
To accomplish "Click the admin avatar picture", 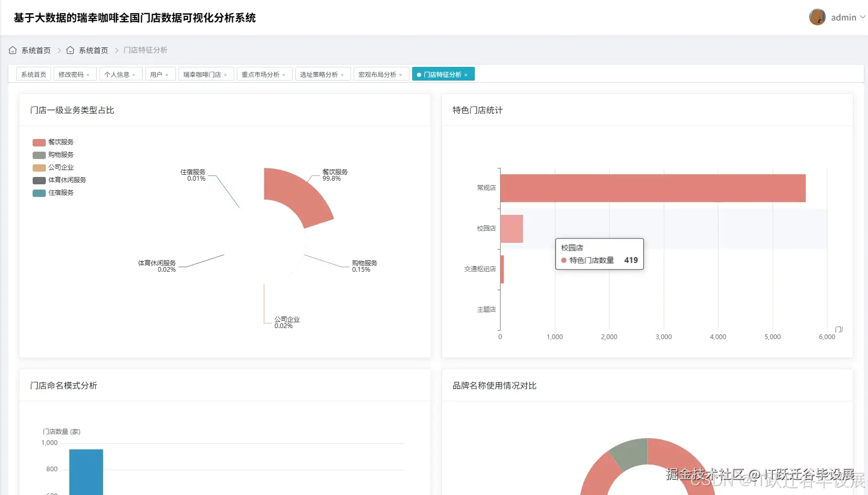I will click(x=817, y=17).
